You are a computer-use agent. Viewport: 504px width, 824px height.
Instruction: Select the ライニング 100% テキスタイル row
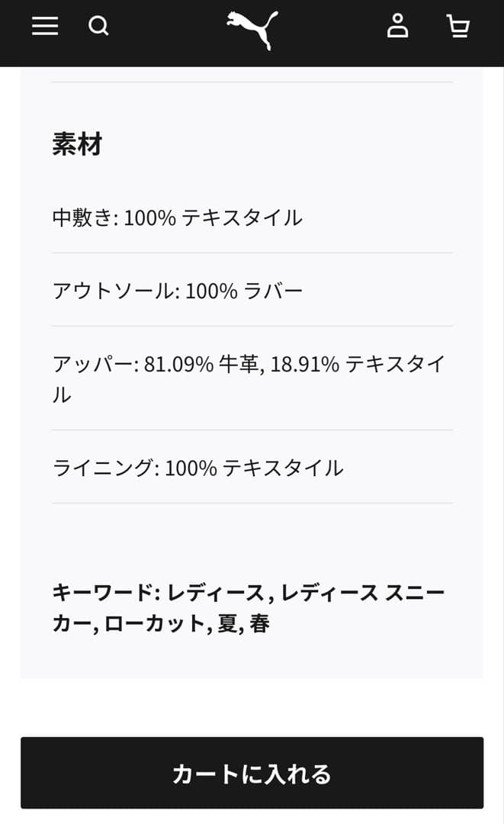point(252,468)
